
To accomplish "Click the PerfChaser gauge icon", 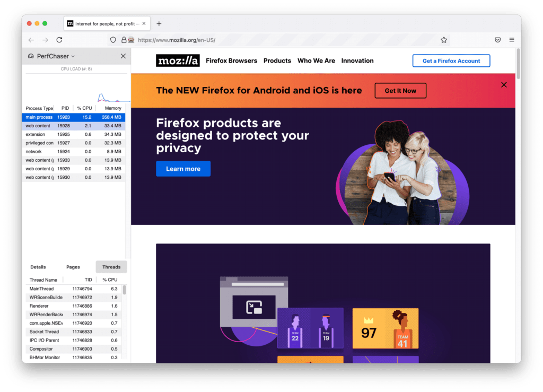I will tap(31, 56).
